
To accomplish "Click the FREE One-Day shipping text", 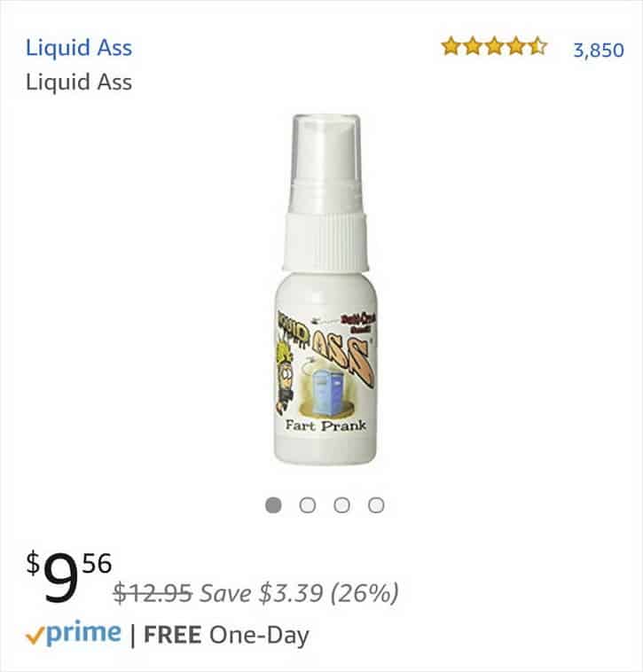I will point(226,635).
